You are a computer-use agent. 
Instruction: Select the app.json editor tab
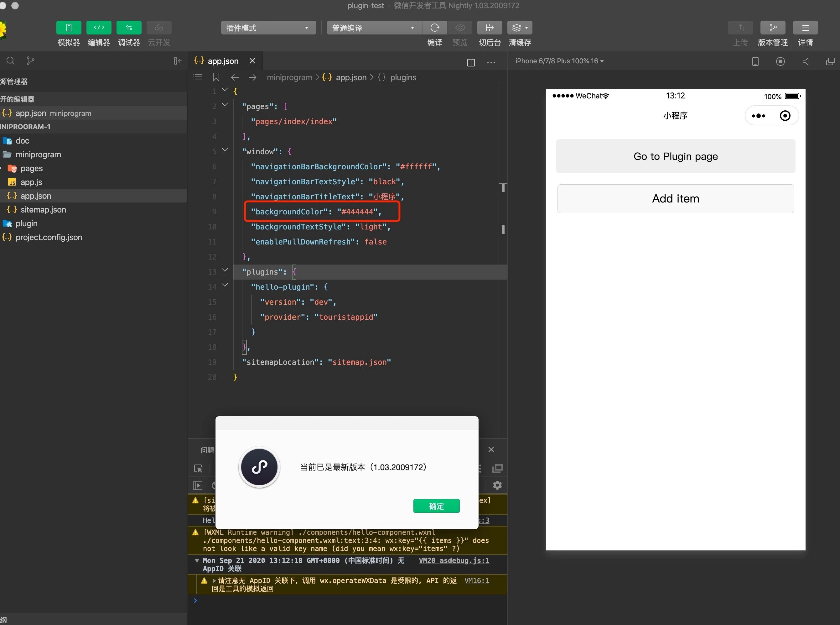[x=223, y=61]
